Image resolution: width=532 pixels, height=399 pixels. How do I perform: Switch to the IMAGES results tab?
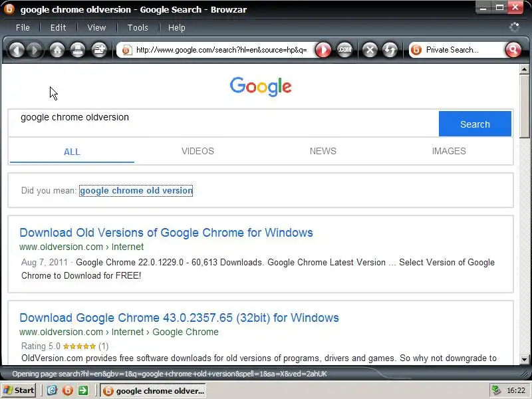click(x=449, y=151)
